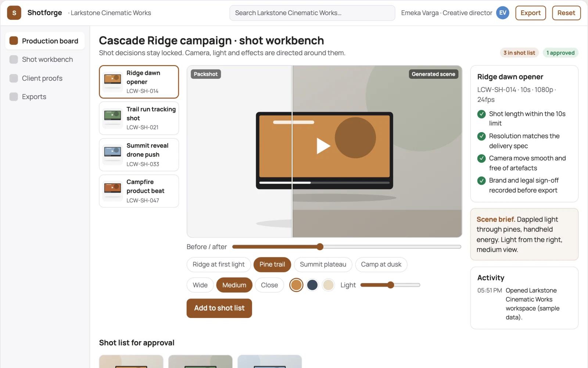Select the Camp at dusk scene chip
The image size is (588, 368).
(x=381, y=265)
